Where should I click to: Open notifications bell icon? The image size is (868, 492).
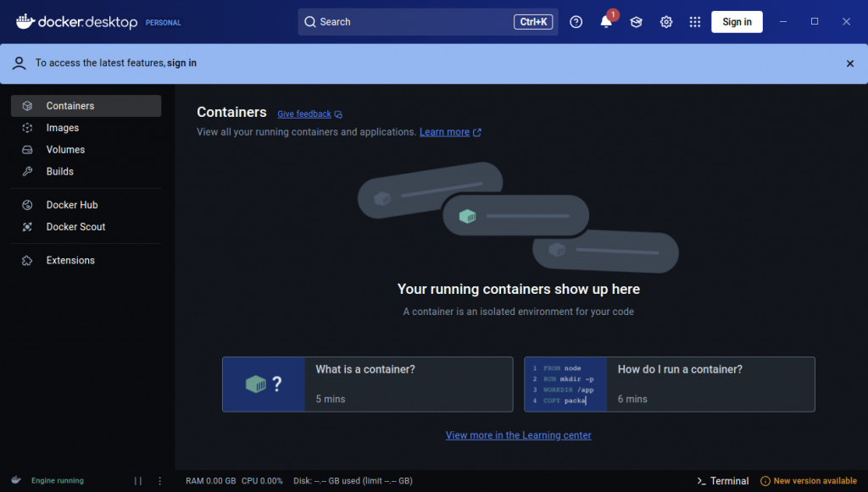click(606, 22)
